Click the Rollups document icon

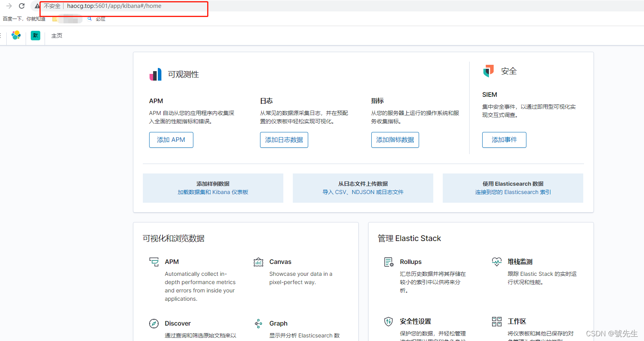click(389, 262)
